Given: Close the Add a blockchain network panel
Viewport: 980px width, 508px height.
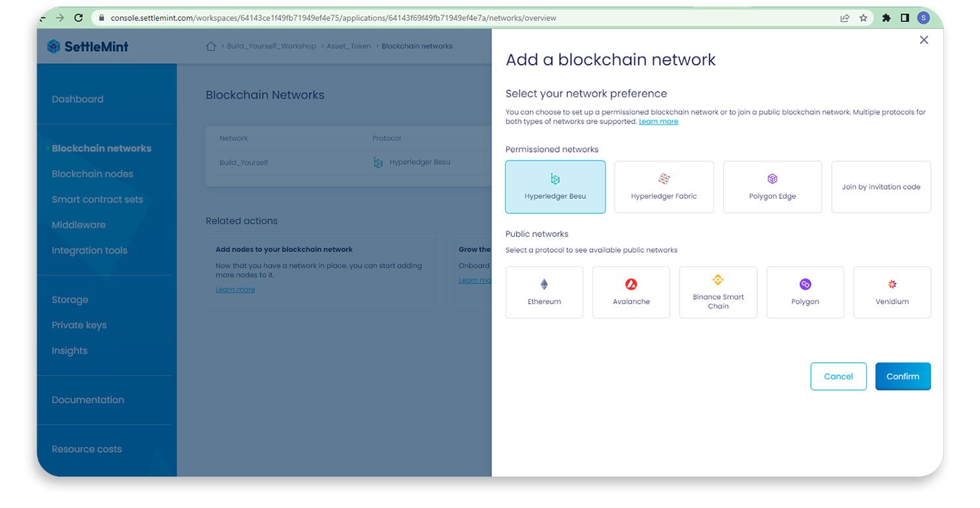Looking at the screenshot, I should 924,40.
